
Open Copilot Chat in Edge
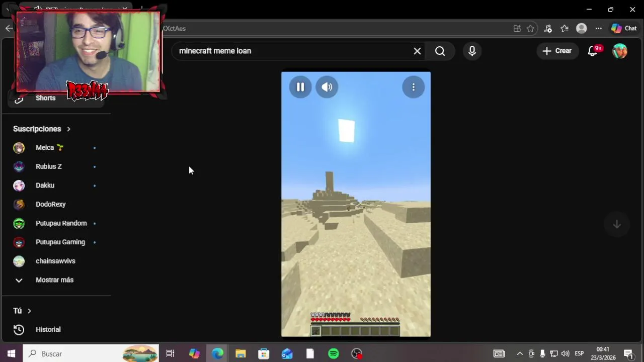coord(624,29)
